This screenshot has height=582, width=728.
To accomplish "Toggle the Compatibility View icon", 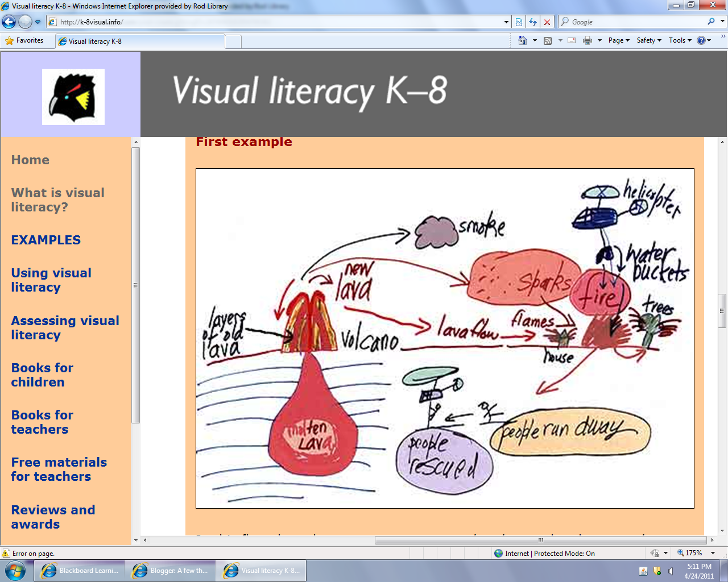I will click(x=519, y=22).
